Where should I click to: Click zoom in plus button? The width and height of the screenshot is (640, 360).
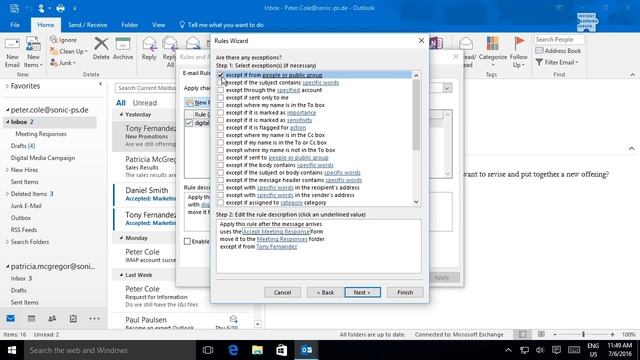[x=612, y=334]
